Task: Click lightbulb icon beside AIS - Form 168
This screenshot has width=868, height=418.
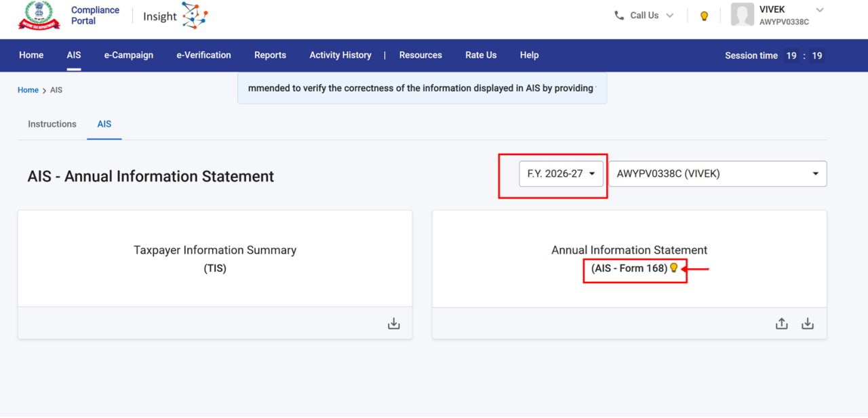Action: click(x=673, y=268)
